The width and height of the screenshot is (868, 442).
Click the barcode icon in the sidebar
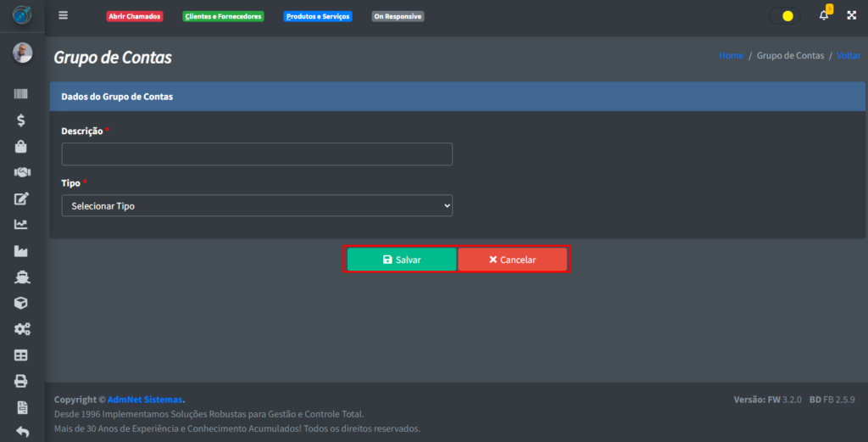(21, 94)
